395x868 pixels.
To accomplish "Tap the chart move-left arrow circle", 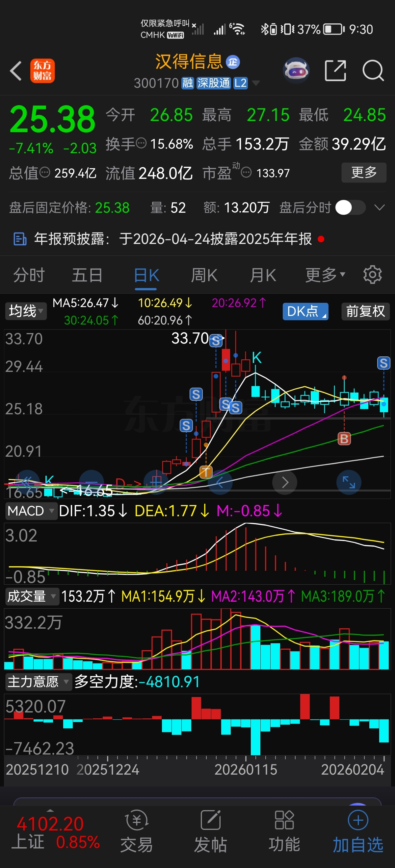I will coord(220,482).
